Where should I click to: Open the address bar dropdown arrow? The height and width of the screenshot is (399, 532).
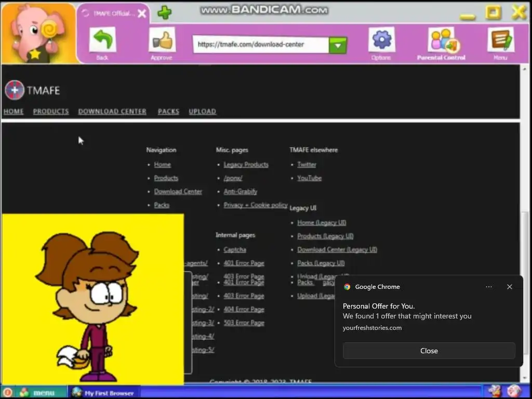338,45
